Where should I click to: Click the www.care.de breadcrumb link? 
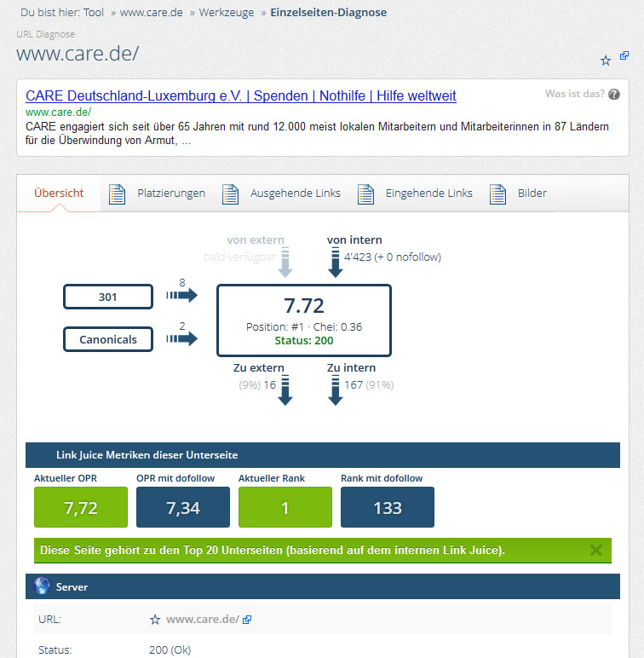click(x=152, y=13)
